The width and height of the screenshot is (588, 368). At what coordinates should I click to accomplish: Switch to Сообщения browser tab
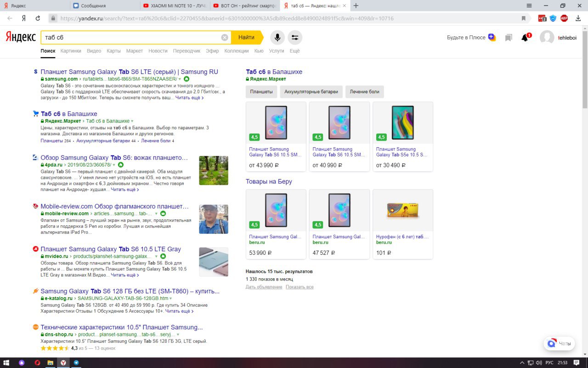(x=105, y=6)
